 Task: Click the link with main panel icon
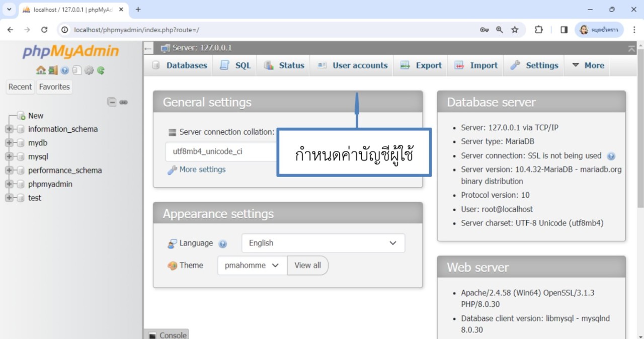click(x=124, y=102)
